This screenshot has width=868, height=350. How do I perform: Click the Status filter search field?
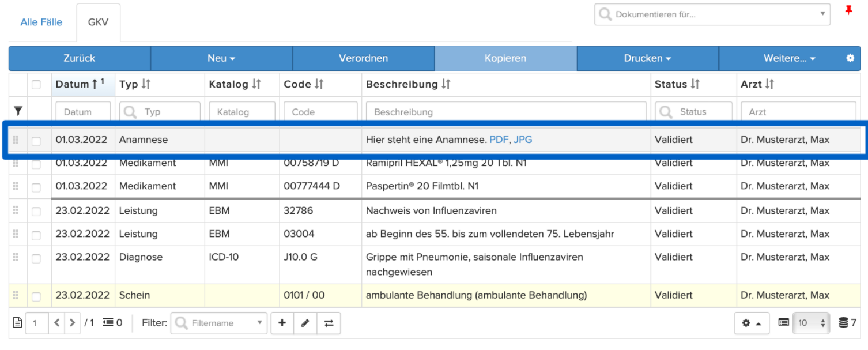coord(693,112)
